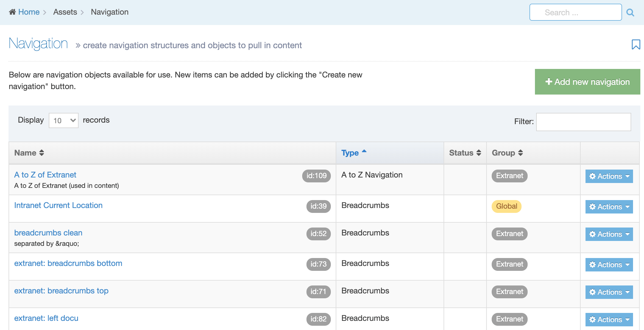Navigate to Assets breadcrumb menu item
This screenshot has width=644, height=330.
[64, 12]
